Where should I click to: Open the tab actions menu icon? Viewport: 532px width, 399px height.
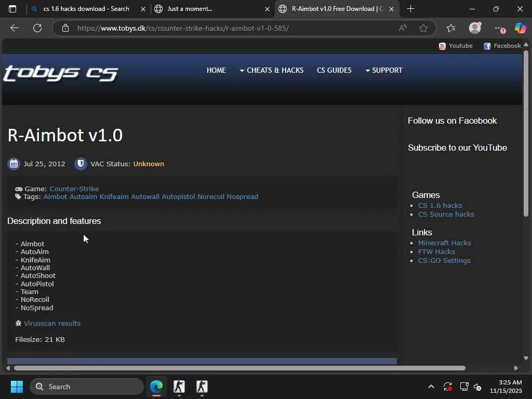[12, 9]
